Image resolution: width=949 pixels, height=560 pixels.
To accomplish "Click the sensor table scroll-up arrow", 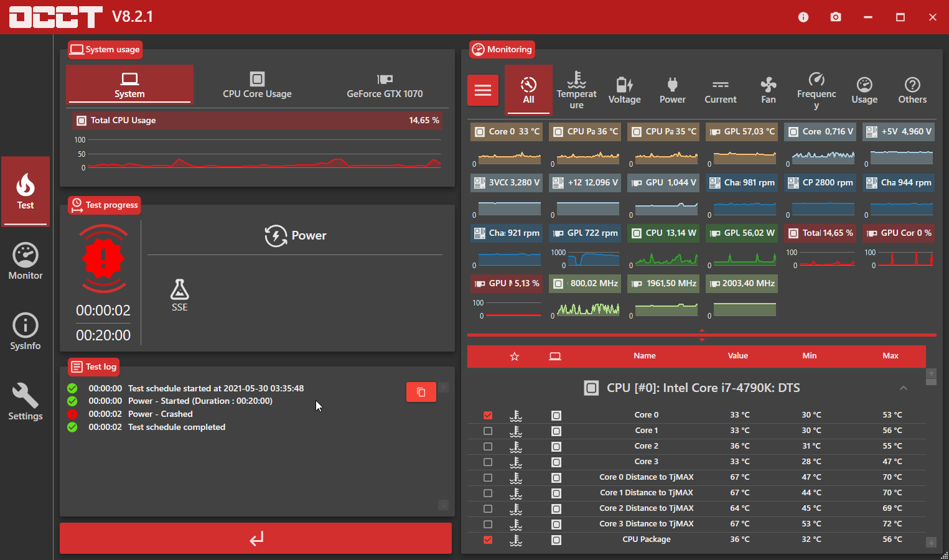I will (x=931, y=373).
